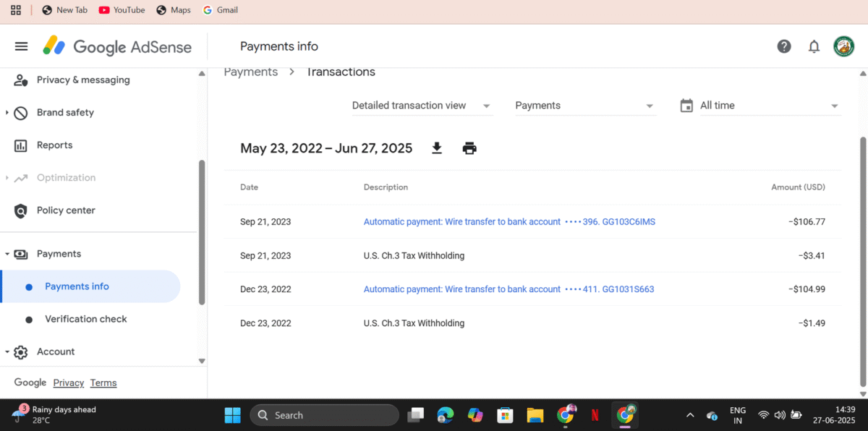868x431 pixels.
Task: Select the -$104.99 amount
Action: [x=807, y=289]
